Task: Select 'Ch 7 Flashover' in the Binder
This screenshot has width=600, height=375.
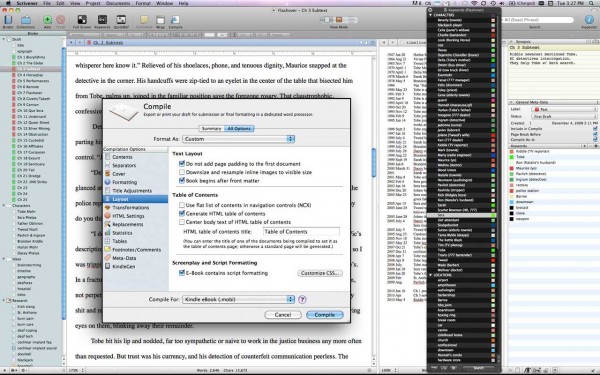Action: pyautogui.click(x=29, y=93)
